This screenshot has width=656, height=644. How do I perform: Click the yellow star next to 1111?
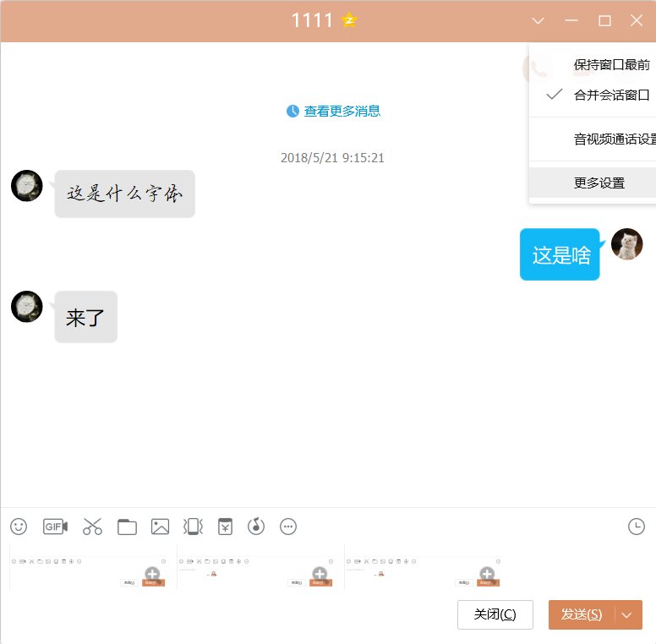coord(349,19)
